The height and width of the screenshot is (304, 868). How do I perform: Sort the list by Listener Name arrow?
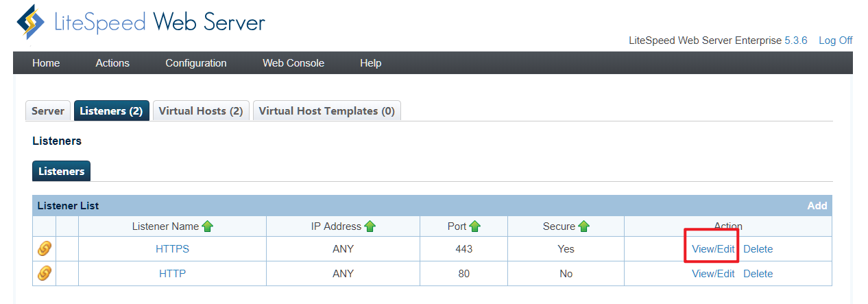click(x=208, y=226)
